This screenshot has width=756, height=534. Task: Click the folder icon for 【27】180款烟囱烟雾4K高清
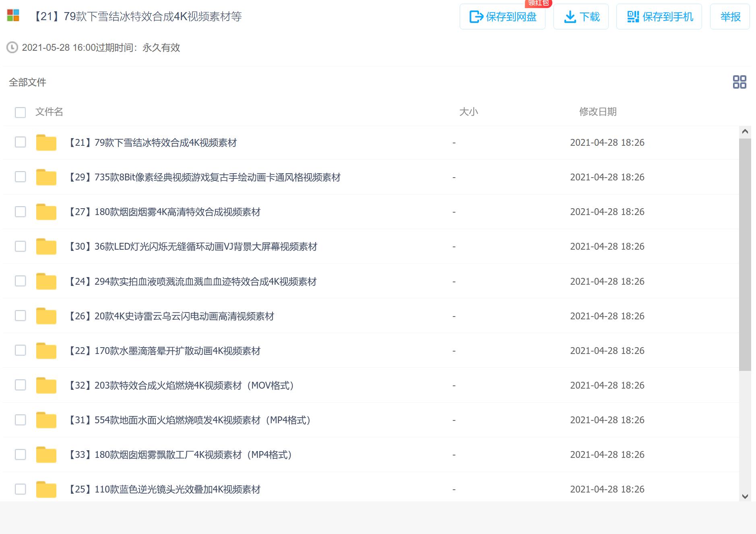click(x=46, y=212)
